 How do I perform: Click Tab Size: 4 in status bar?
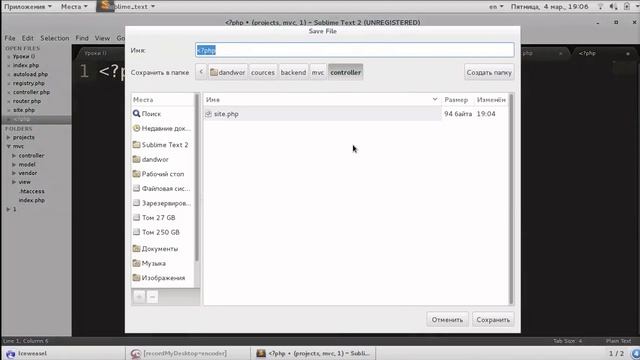tap(567, 341)
